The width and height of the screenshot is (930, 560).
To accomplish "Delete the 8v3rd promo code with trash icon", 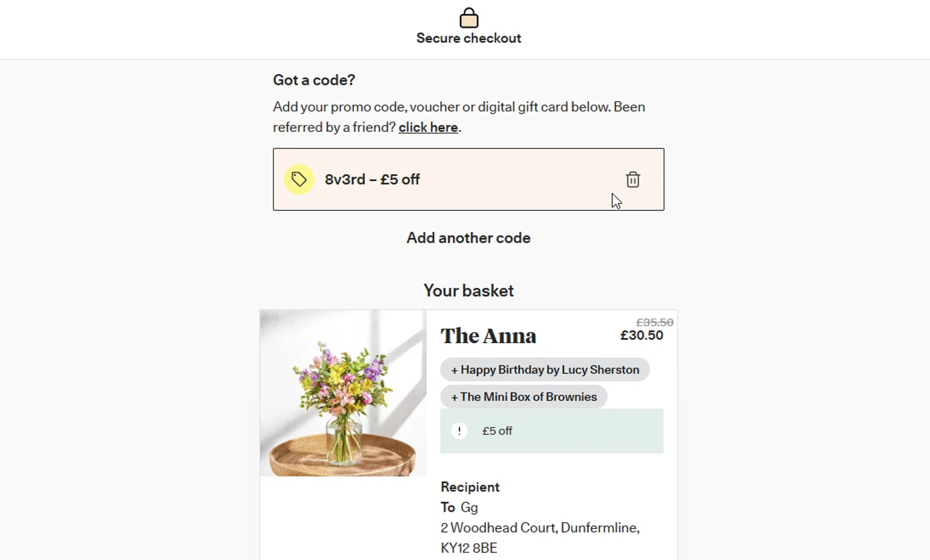I will point(632,180).
